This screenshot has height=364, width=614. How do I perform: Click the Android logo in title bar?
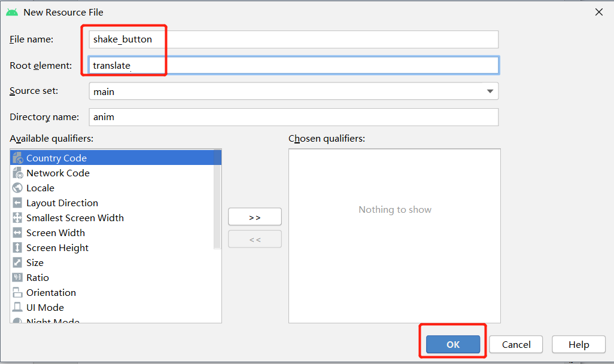[12, 12]
